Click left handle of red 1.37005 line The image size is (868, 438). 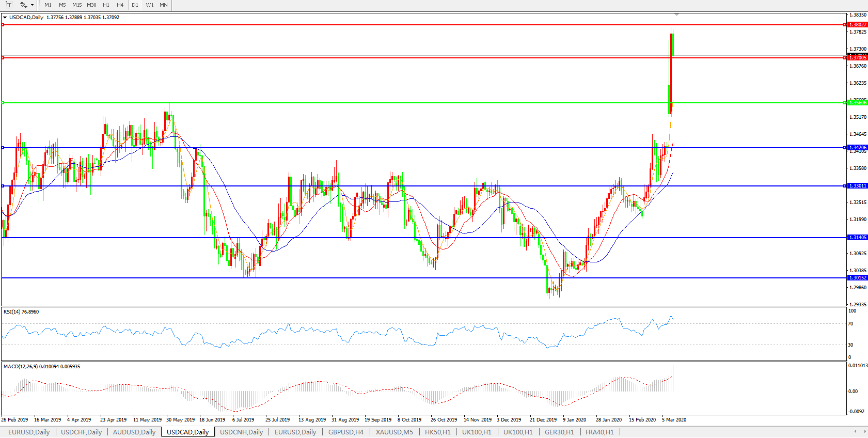pos(3,58)
